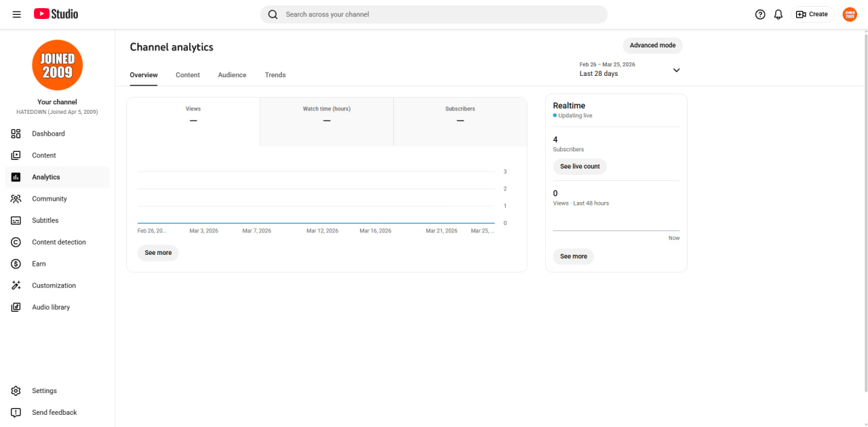This screenshot has width=868, height=427.
Task: Open Advanced mode
Action: tap(652, 45)
